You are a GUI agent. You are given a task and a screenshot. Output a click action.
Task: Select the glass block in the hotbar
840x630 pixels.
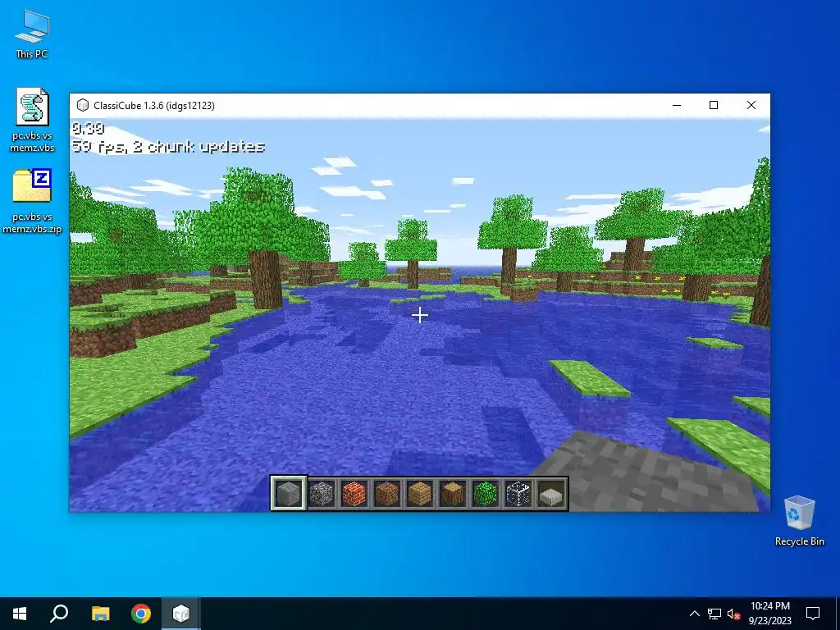[x=518, y=493]
